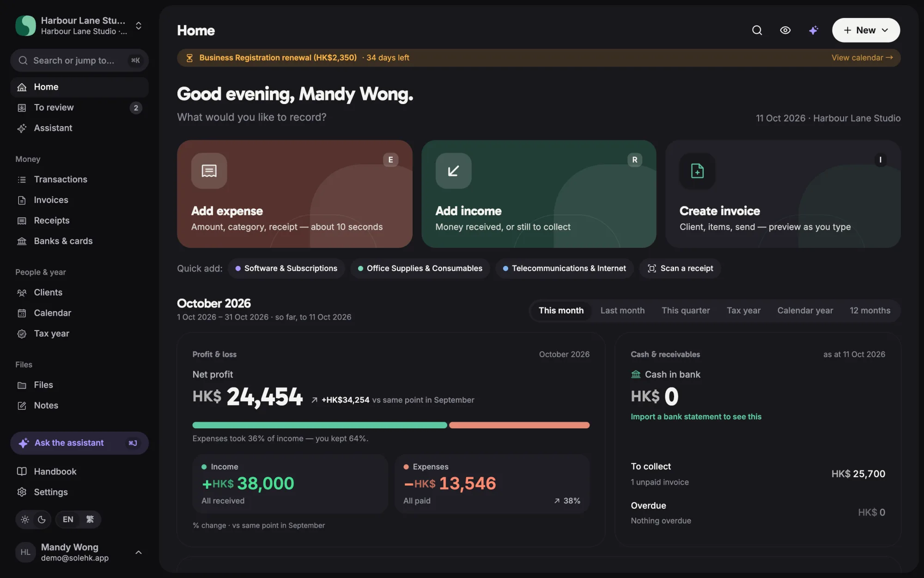Viewport: 924px width, 578px height.
Task: Open To review in the sidebar
Action: click(x=79, y=107)
